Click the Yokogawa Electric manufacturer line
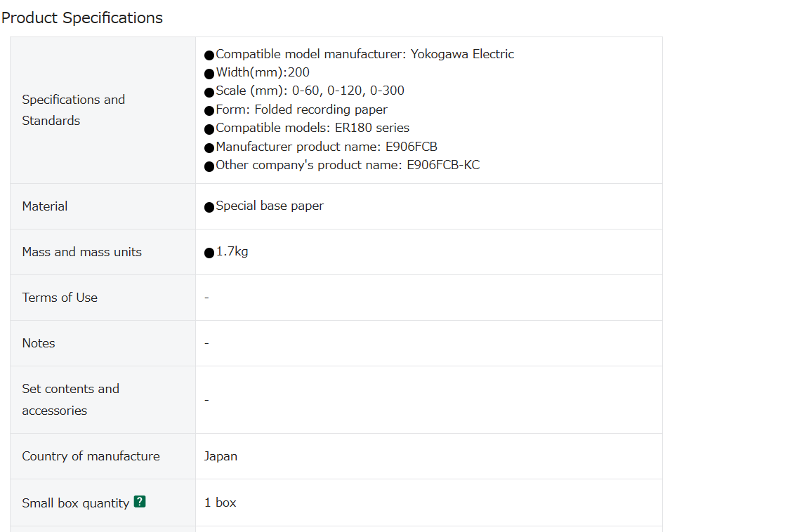This screenshot has height=532, width=809. click(364, 54)
